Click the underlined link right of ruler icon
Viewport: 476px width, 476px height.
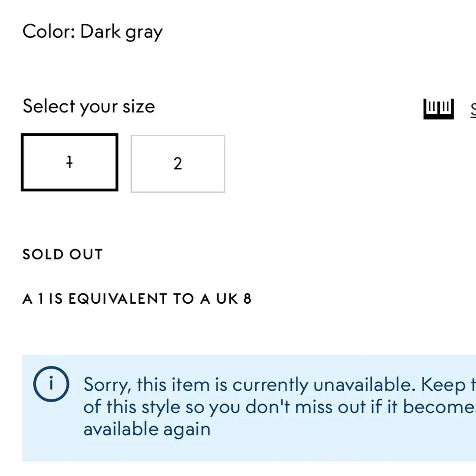pyautogui.click(x=473, y=109)
